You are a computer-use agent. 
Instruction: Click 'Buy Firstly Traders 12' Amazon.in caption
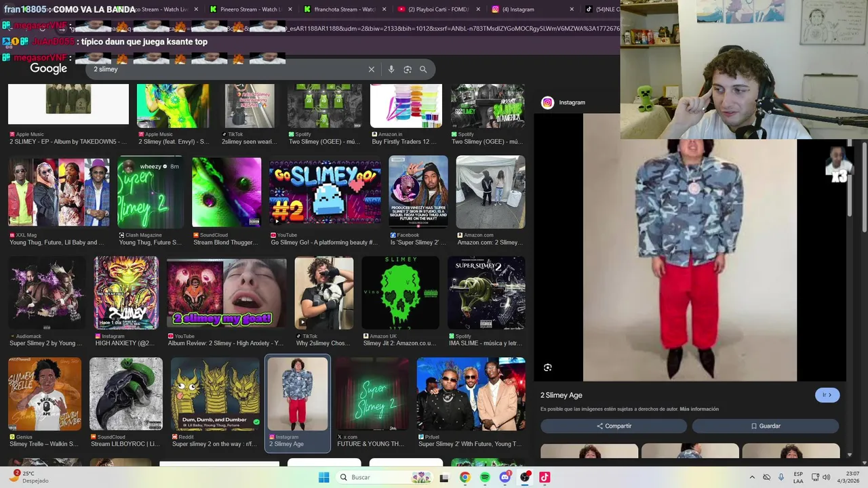404,142
